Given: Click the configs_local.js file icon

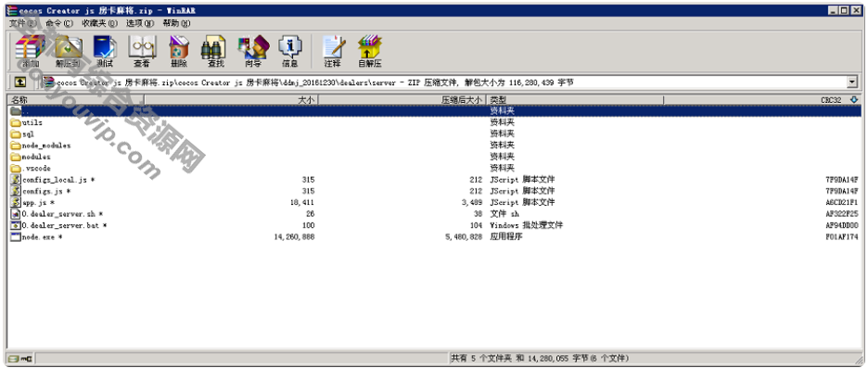Looking at the screenshot, I should coord(16,179).
